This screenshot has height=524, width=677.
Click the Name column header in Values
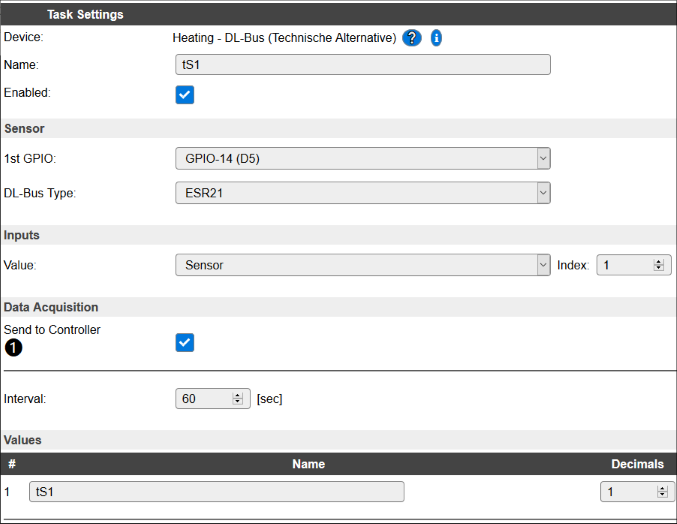309,464
